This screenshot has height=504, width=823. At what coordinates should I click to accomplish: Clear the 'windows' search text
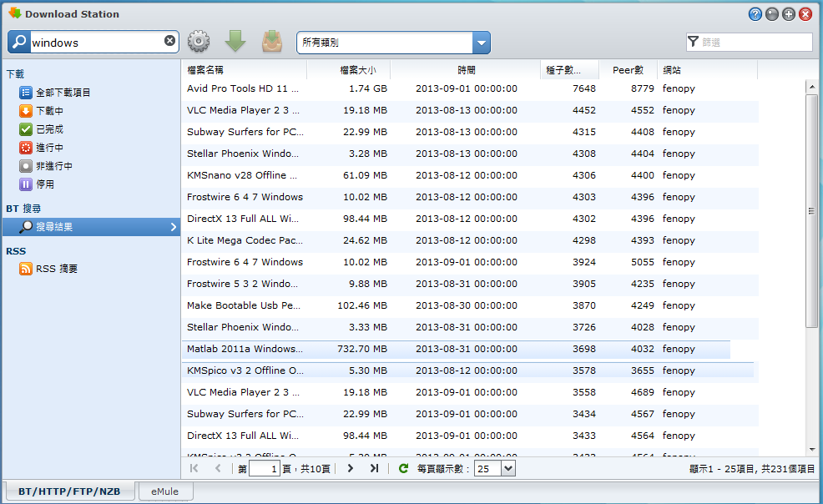(x=169, y=41)
